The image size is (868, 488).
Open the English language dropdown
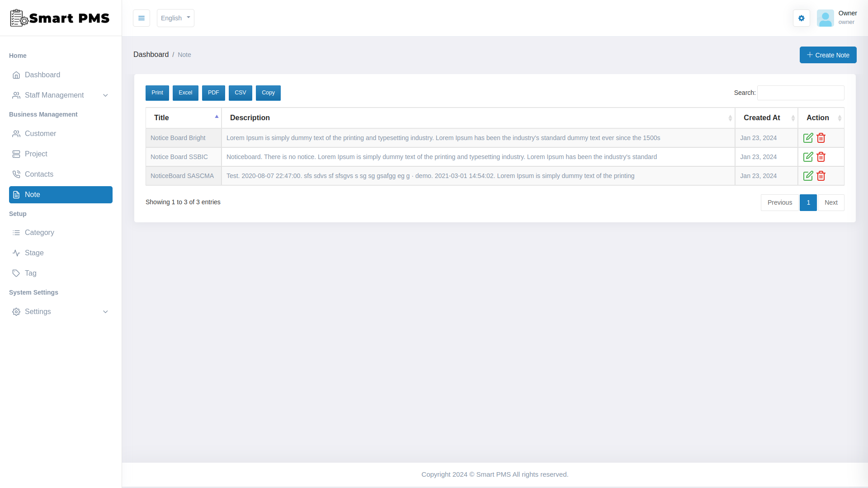(175, 18)
